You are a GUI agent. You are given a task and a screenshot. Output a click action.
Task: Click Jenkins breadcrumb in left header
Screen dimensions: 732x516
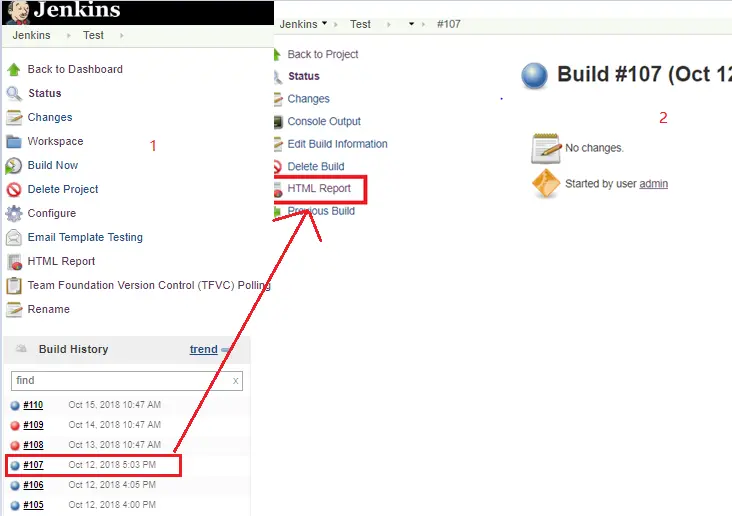[31, 35]
